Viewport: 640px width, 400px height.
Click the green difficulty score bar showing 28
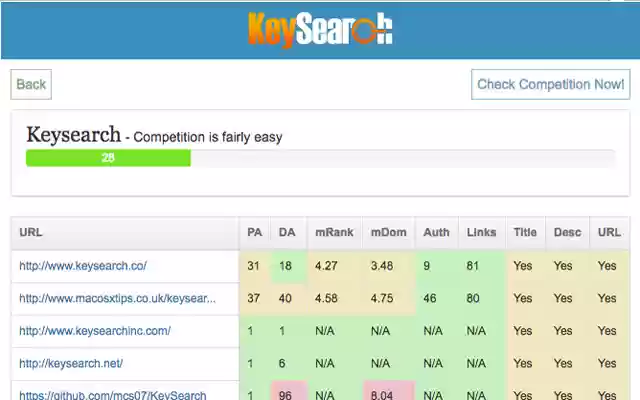pyautogui.click(x=108, y=158)
